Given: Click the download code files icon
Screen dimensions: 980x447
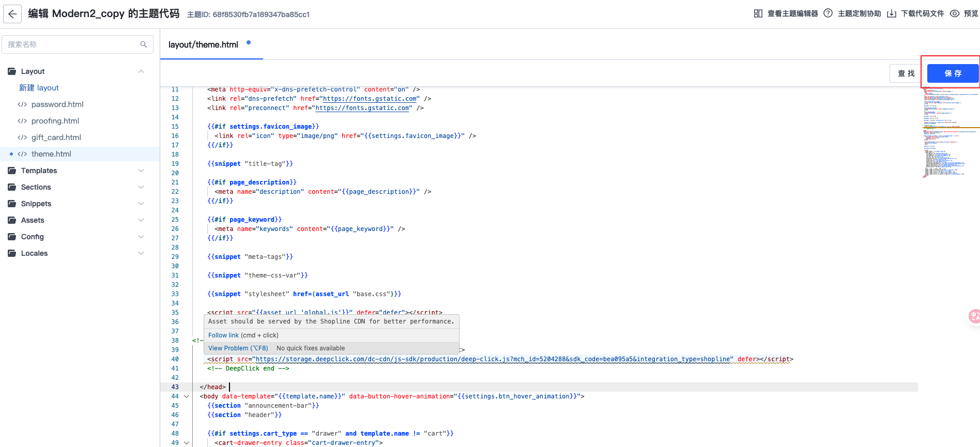Looking at the screenshot, I should (x=892, y=13).
